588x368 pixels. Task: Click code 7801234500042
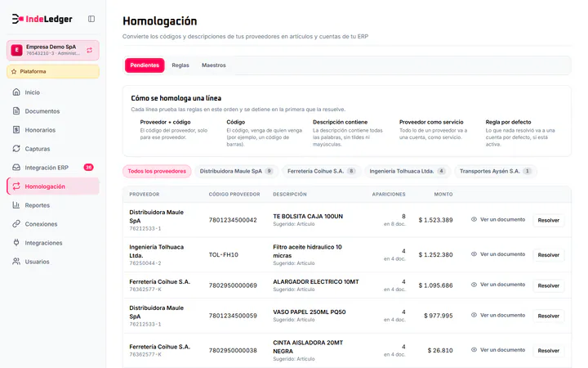pyautogui.click(x=233, y=220)
